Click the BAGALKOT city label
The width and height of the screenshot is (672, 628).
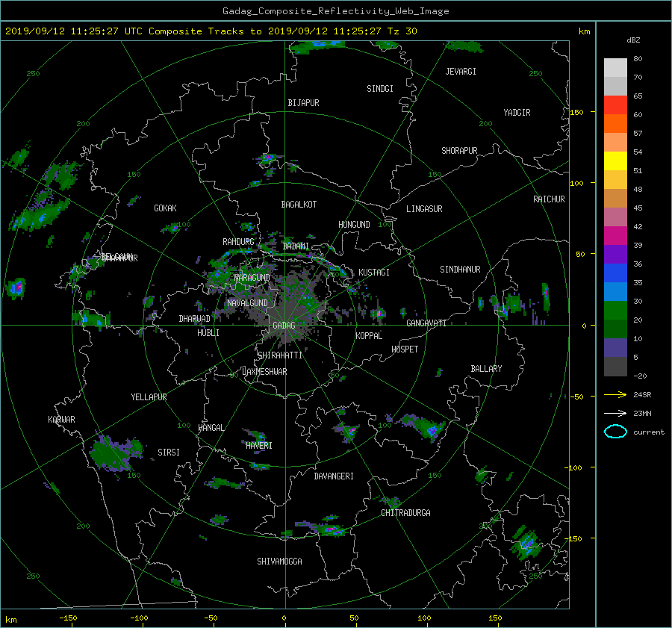click(299, 205)
